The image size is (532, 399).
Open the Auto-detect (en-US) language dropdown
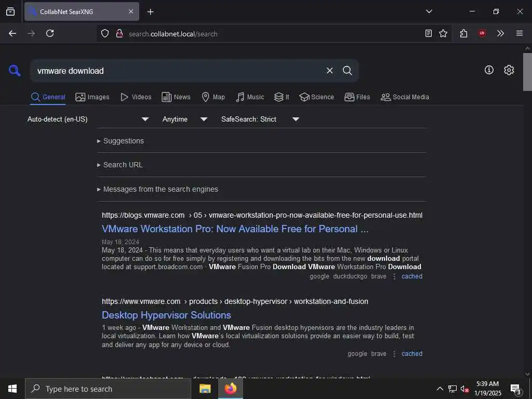pos(88,119)
